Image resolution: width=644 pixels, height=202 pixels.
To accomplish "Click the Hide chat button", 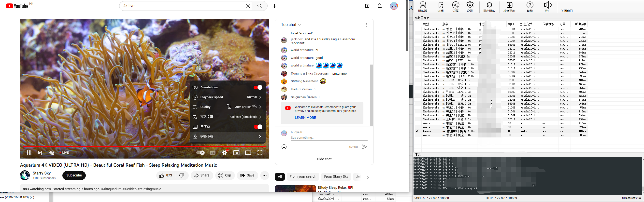I will click(x=324, y=159).
